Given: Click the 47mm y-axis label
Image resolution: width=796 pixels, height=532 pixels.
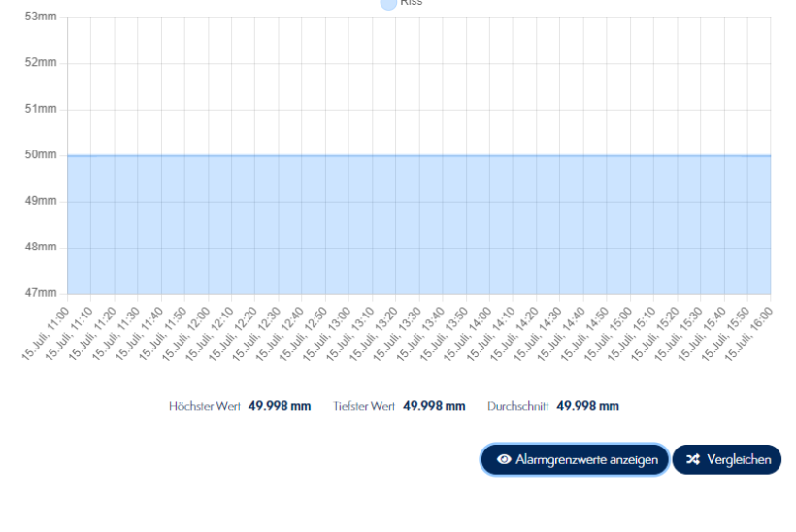Looking at the screenshot, I should pos(41,293).
